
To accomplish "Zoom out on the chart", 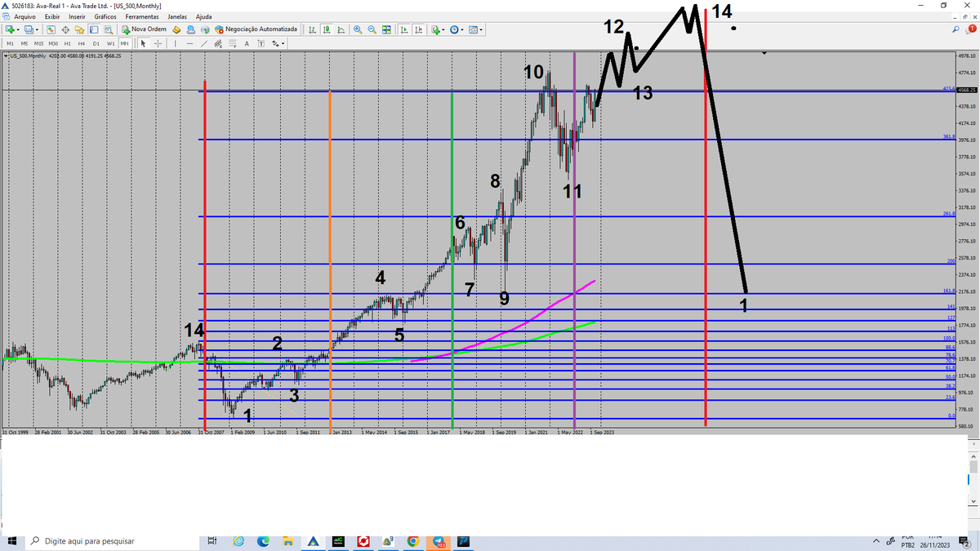I will [372, 29].
